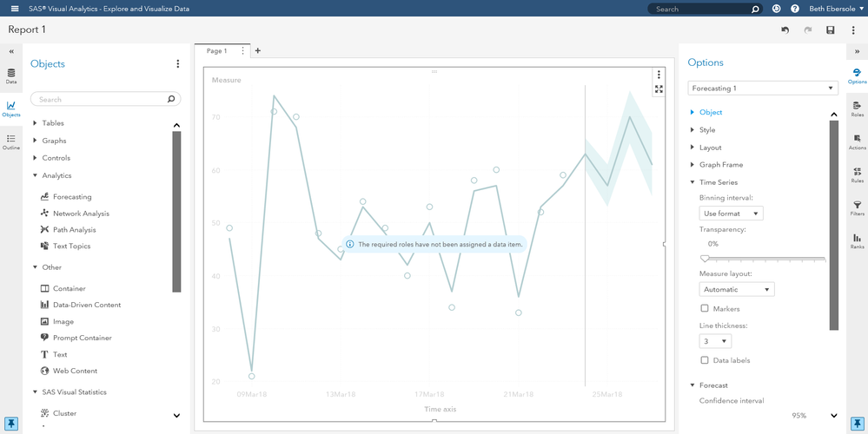
Task: Open the main hamburger menu
Action: click(14, 9)
